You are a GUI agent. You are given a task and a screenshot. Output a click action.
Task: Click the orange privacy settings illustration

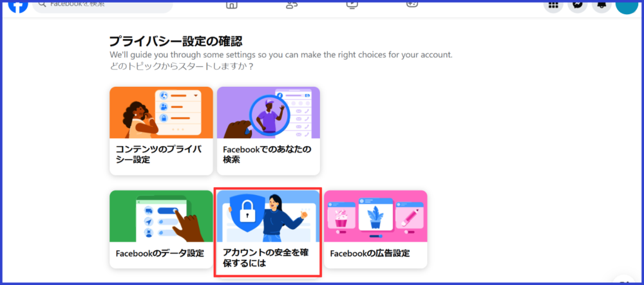tap(161, 113)
